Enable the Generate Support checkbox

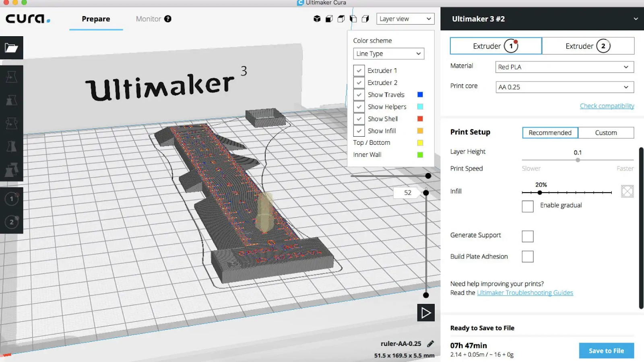527,236
